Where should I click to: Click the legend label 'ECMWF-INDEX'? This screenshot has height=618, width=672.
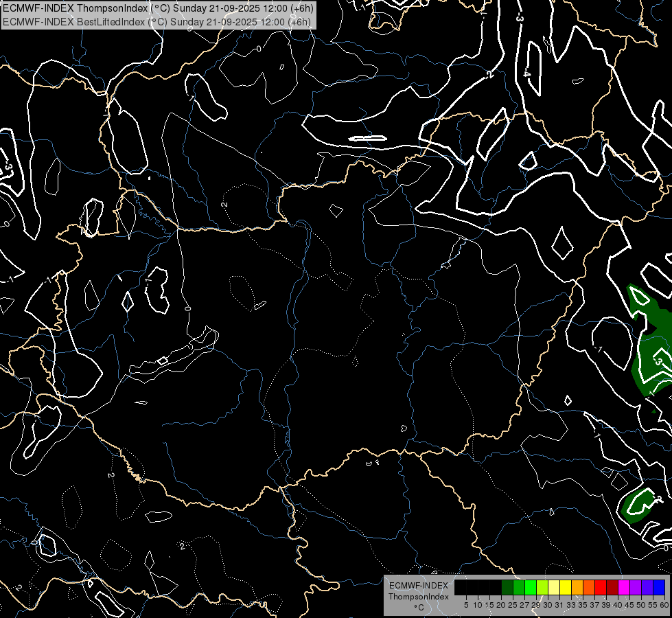tap(419, 586)
